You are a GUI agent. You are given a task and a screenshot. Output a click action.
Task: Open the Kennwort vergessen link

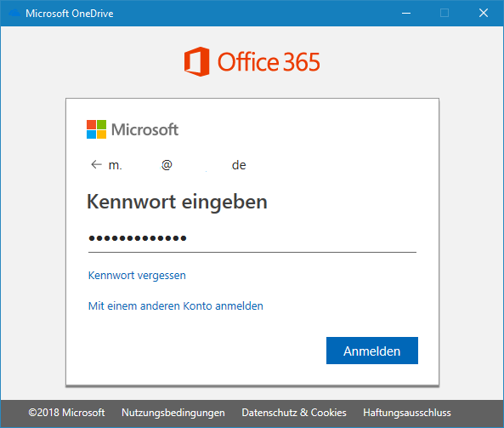pyautogui.click(x=137, y=276)
